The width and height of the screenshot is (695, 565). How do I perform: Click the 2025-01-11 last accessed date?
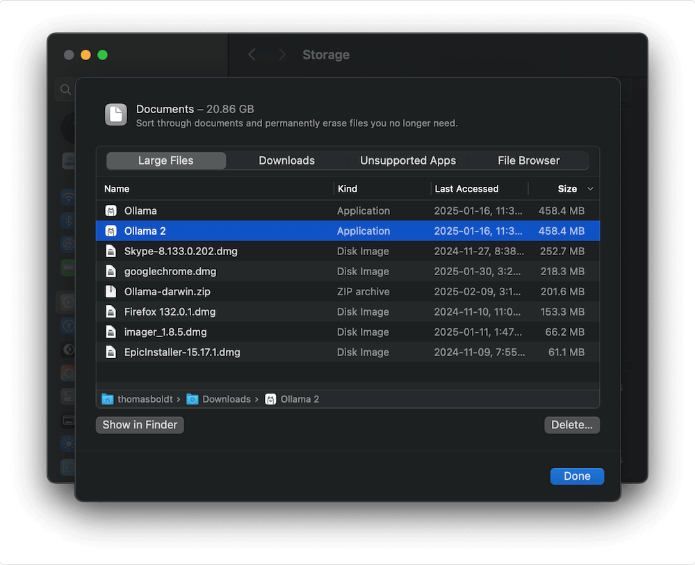[478, 332]
